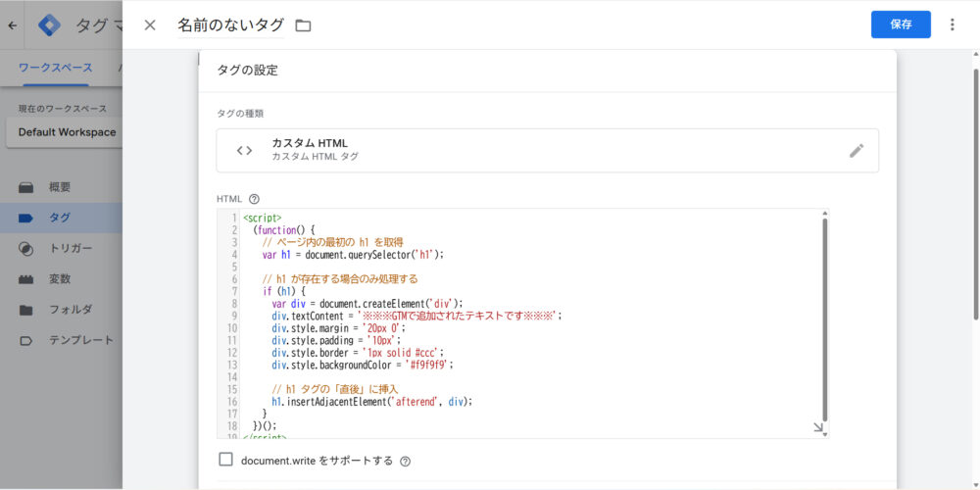The height and width of the screenshot is (490, 980).
Task: Click the Google Tag Manager logo
Action: (x=49, y=25)
